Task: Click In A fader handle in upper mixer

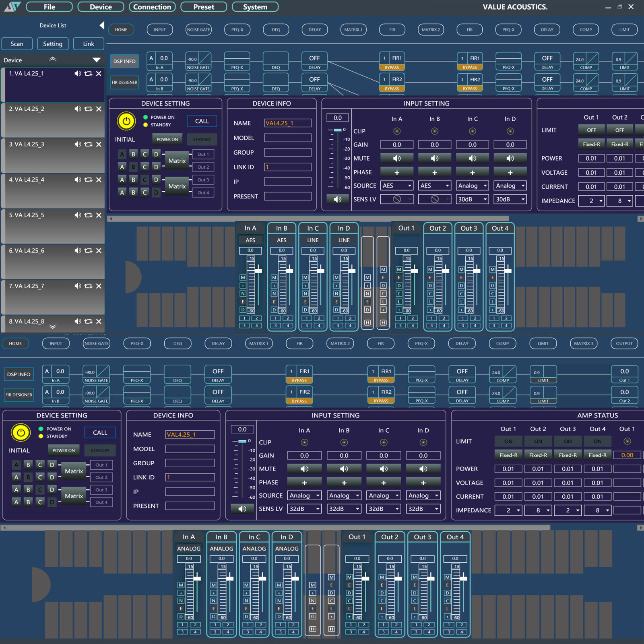Action: pos(258,270)
